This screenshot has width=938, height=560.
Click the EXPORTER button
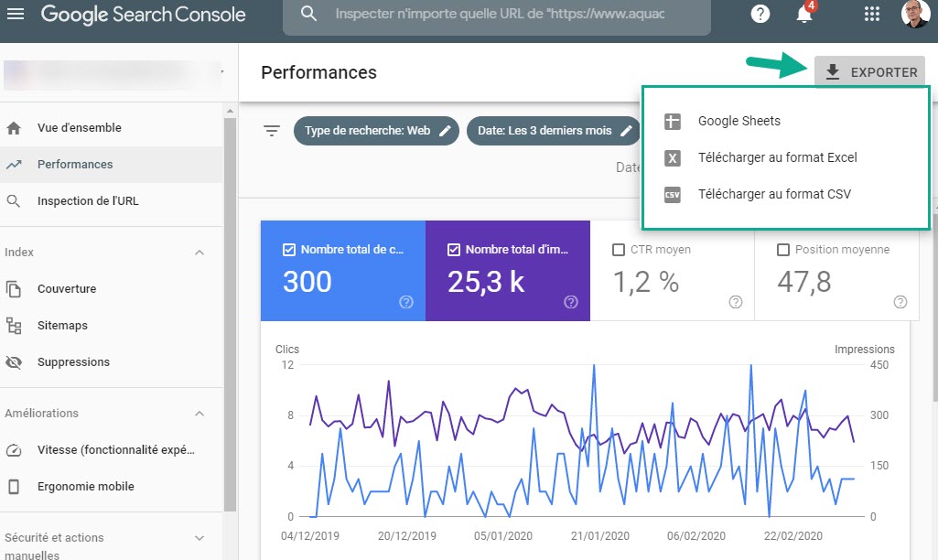[869, 72]
